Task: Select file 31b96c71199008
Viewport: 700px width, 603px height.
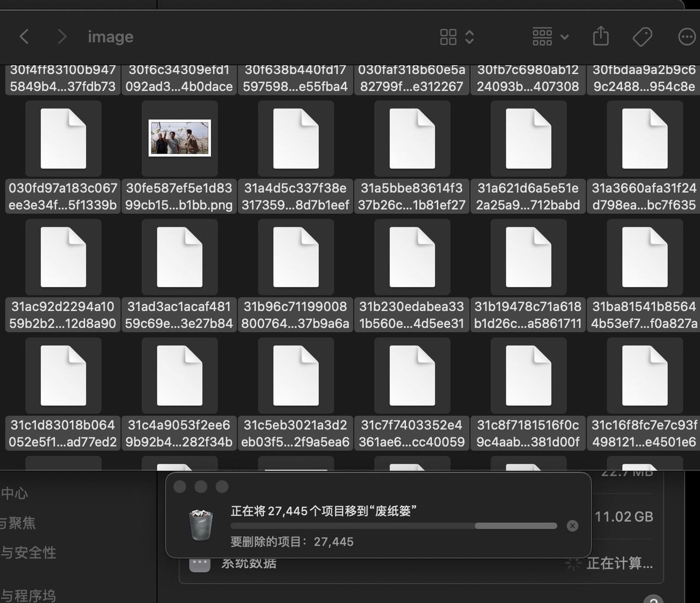Action: [x=296, y=257]
